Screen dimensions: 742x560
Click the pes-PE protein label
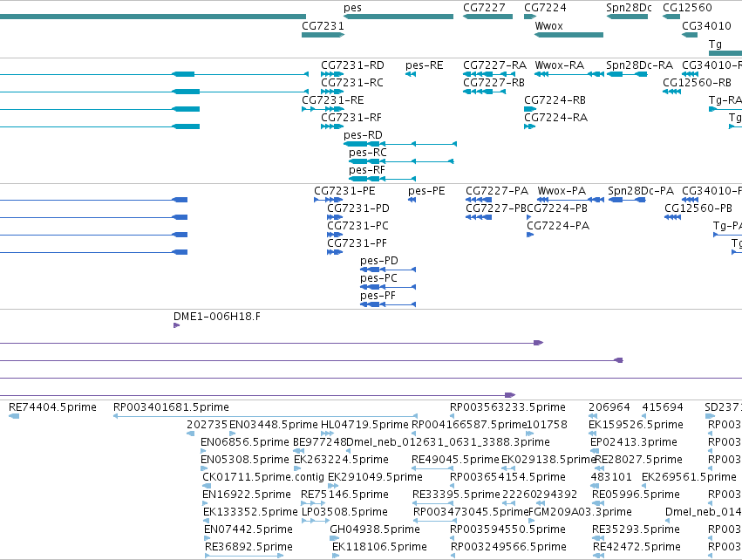click(426, 191)
